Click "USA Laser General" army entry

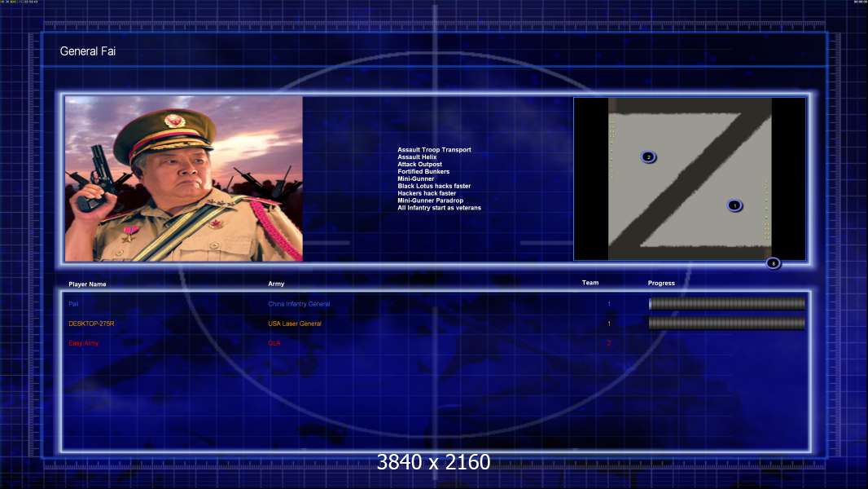(295, 324)
